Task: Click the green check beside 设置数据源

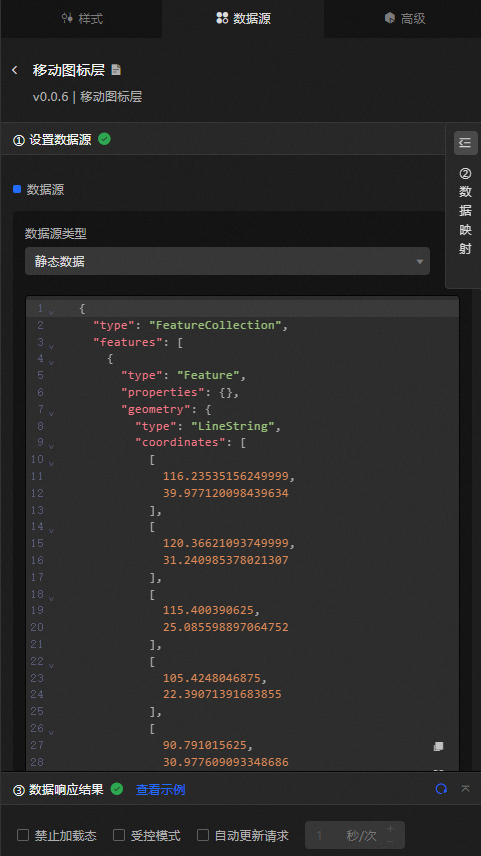Action: [x=104, y=139]
